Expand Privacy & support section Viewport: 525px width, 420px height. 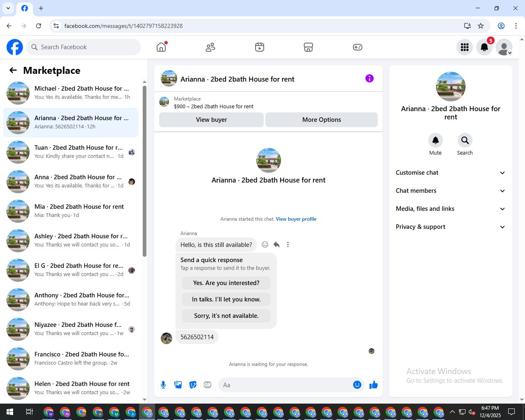(450, 227)
